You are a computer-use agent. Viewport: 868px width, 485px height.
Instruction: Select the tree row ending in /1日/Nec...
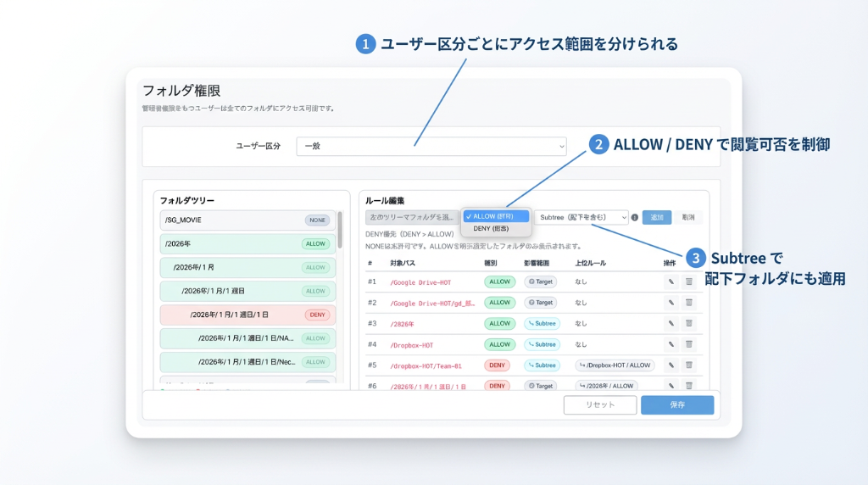(248, 362)
